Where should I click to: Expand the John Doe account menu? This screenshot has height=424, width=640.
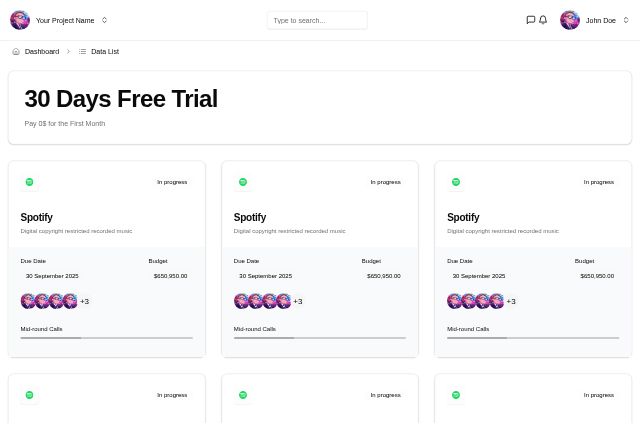pos(626,20)
